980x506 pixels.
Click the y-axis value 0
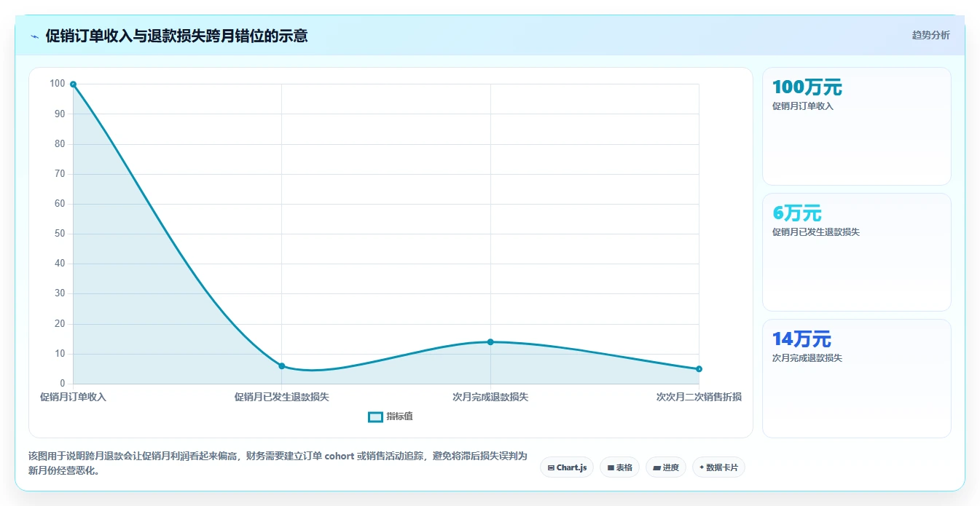pos(63,384)
